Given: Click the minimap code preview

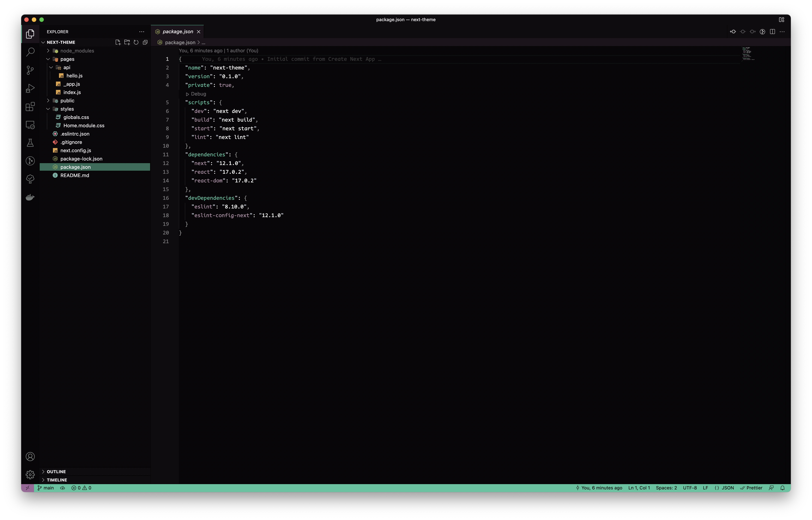Looking at the screenshot, I should [x=748, y=54].
